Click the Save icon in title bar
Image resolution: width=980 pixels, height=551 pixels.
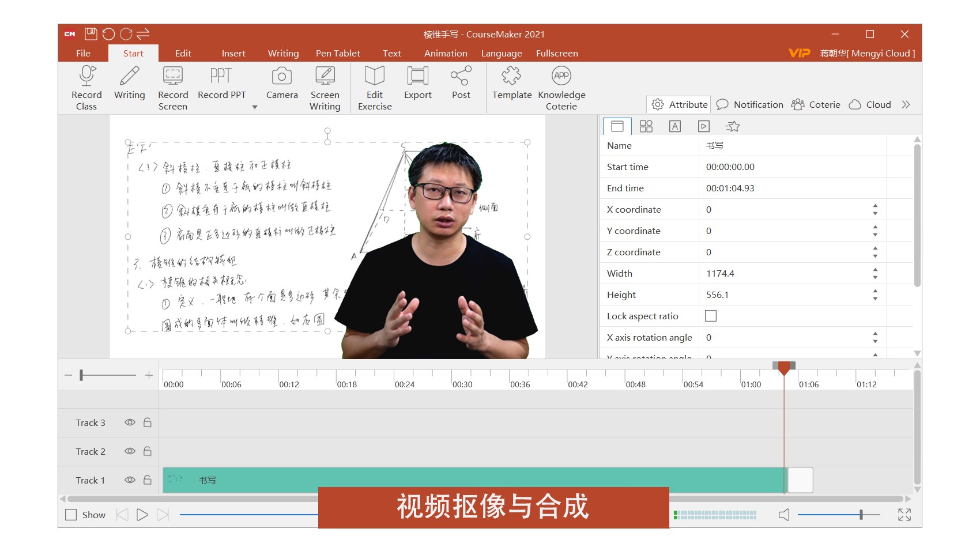click(x=91, y=34)
